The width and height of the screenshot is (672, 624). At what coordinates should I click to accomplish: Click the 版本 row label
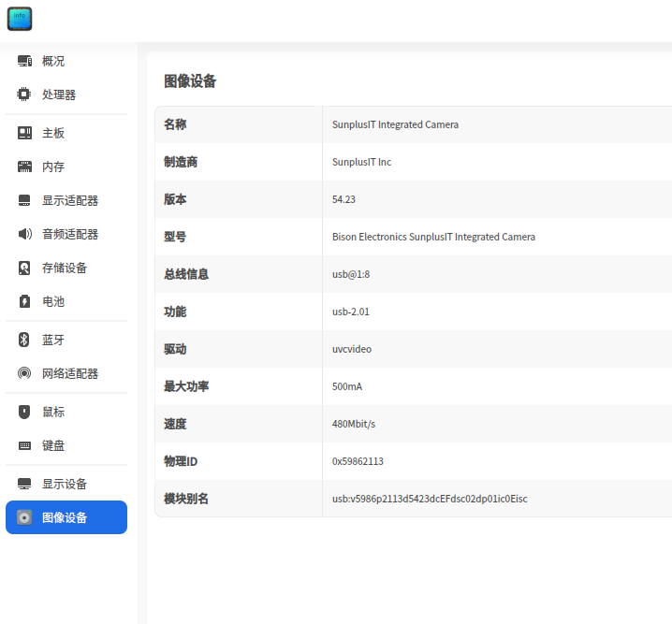click(x=175, y=199)
